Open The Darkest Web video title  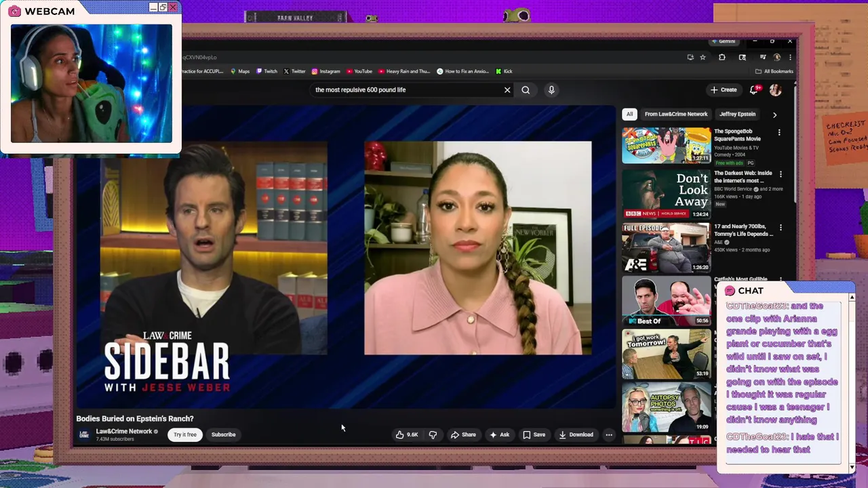point(743,177)
